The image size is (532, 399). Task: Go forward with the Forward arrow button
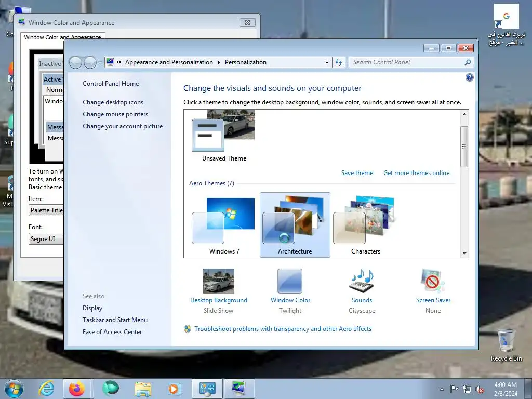point(90,62)
